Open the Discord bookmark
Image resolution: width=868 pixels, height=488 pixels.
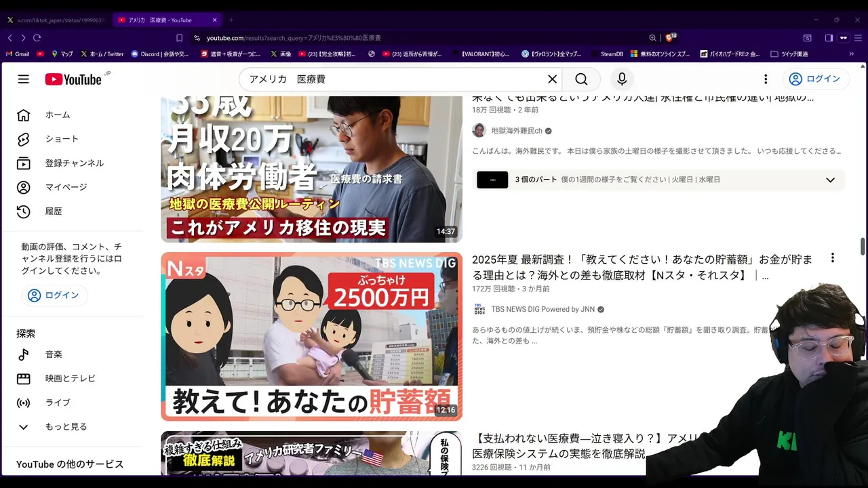160,54
